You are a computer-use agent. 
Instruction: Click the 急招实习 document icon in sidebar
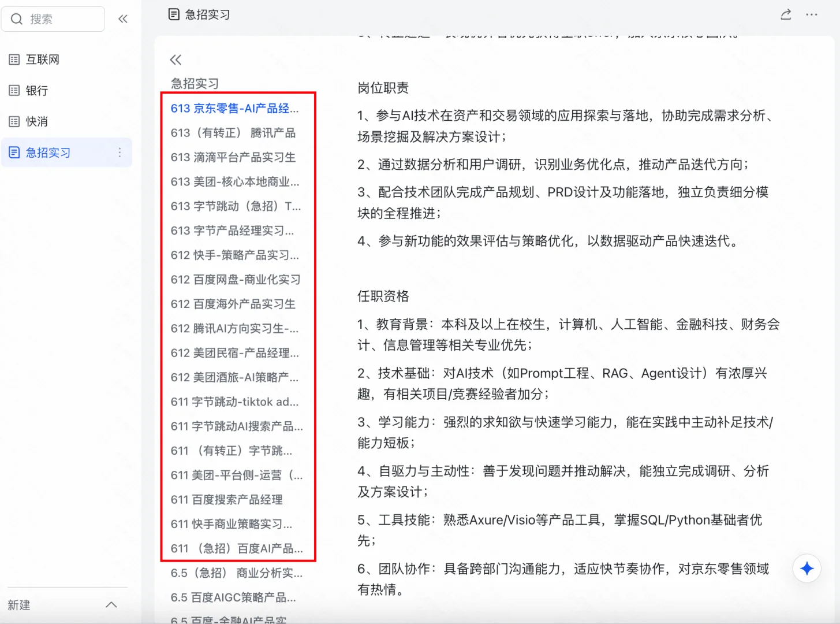tap(14, 153)
